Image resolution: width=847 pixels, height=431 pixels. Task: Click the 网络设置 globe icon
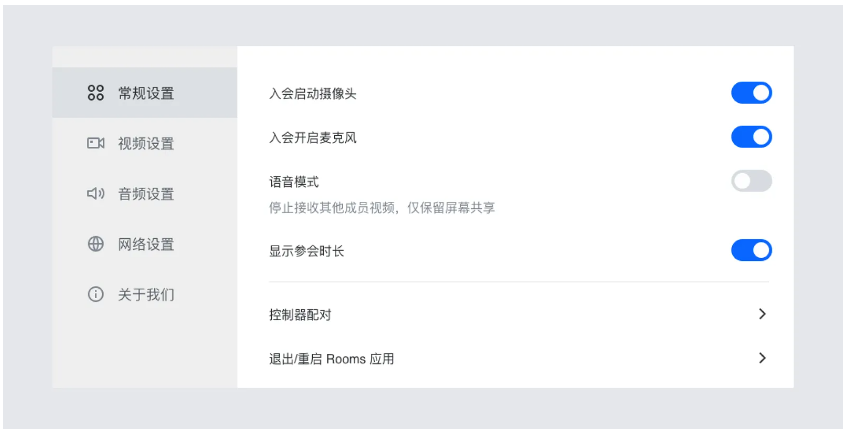(96, 244)
